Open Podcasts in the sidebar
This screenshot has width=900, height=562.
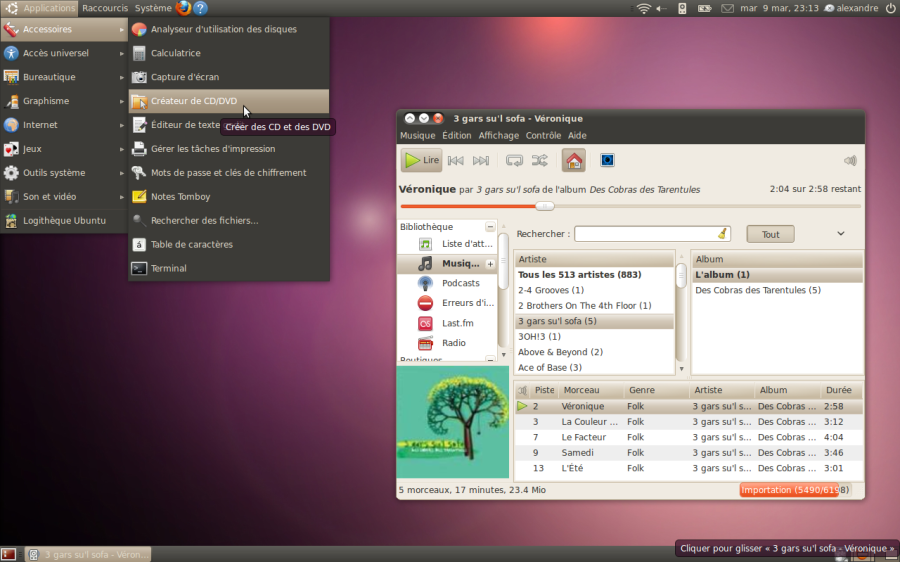[x=448, y=283]
